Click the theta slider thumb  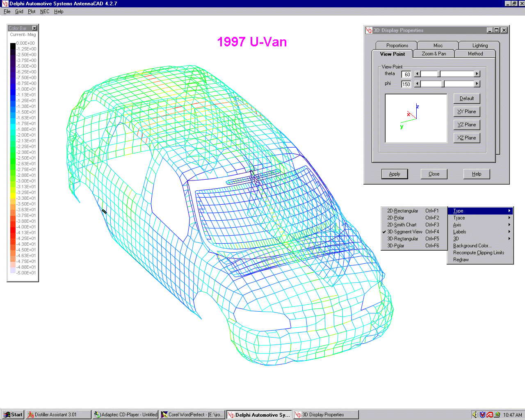pyautogui.click(x=438, y=74)
